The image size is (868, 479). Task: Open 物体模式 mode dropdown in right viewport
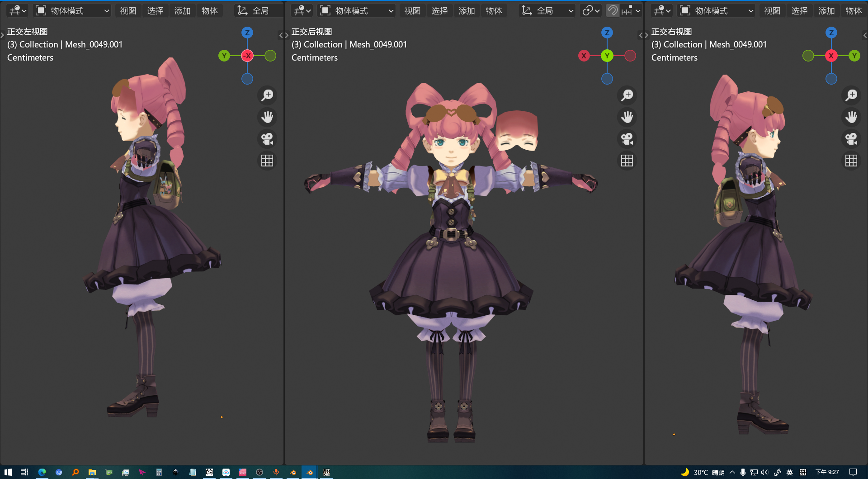click(717, 10)
